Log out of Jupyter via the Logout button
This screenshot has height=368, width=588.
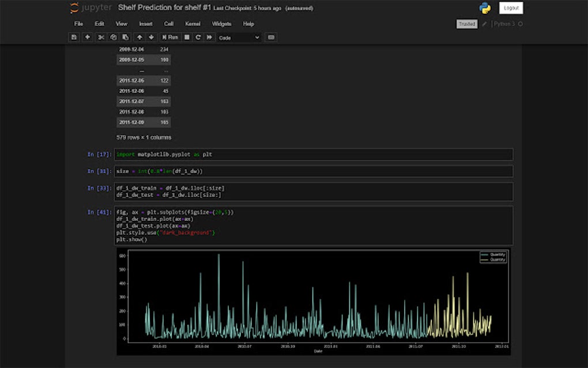pos(511,8)
